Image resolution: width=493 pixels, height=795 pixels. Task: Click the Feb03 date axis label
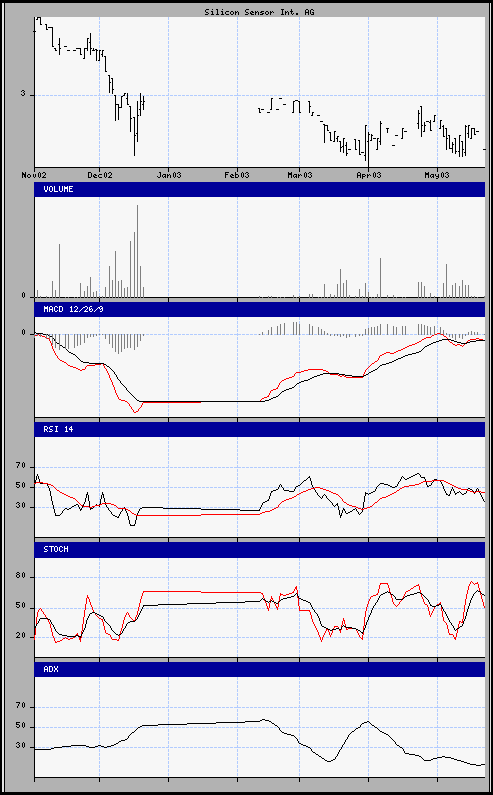click(x=237, y=175)
